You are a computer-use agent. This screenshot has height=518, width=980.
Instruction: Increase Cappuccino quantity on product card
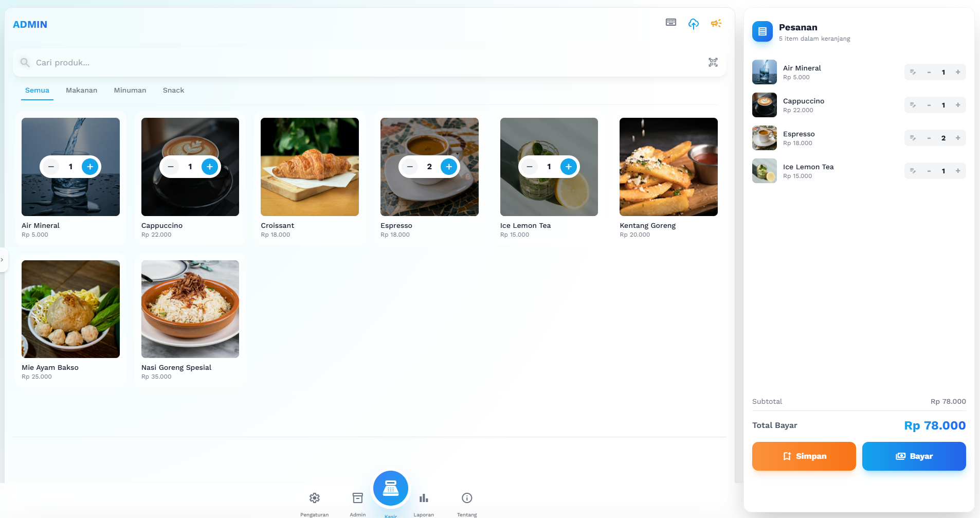click(x=210, y=167)
